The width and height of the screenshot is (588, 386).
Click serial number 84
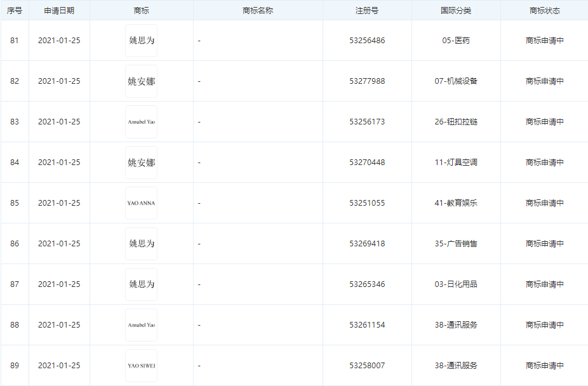[x=14, y=163]
